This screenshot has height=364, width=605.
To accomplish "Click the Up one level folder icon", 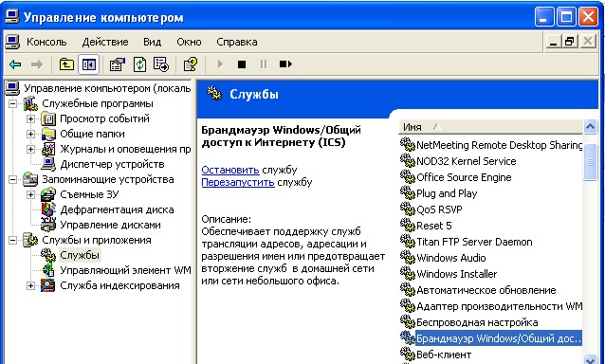I will pyautogui.click(x=66, y=64).
